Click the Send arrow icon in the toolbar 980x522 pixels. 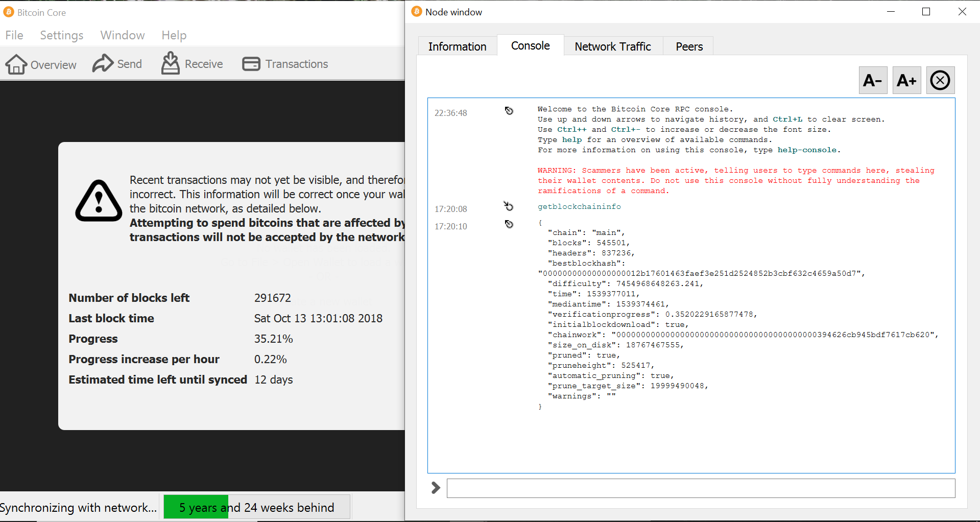tap(103, 63)
